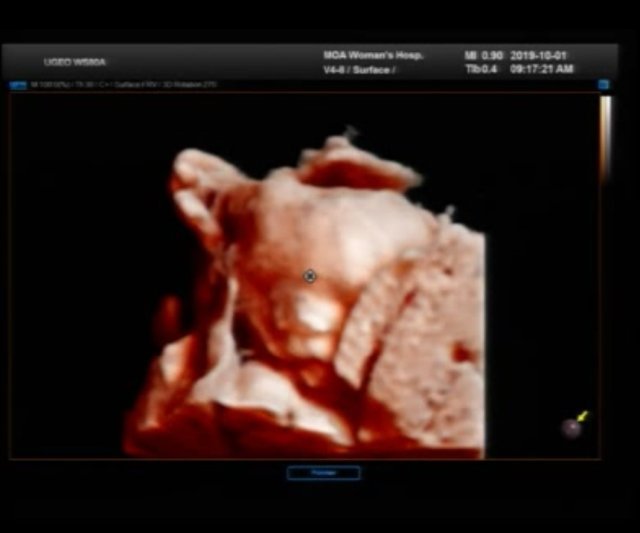Click the V4-8 / Surface probe text
The width and height of the screenshot is (640, 533).
coord(359,70)
